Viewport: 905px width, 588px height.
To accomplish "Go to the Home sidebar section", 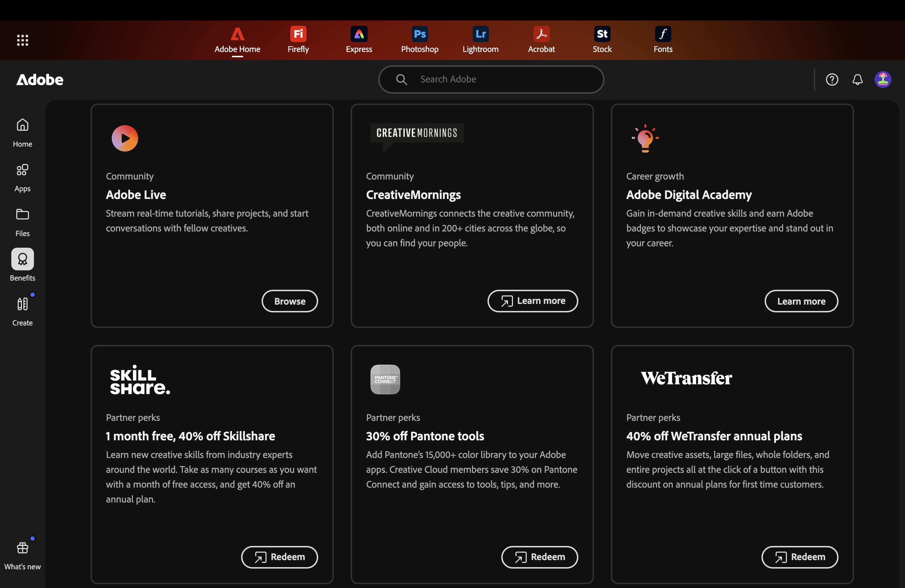I will coord(22,132).
